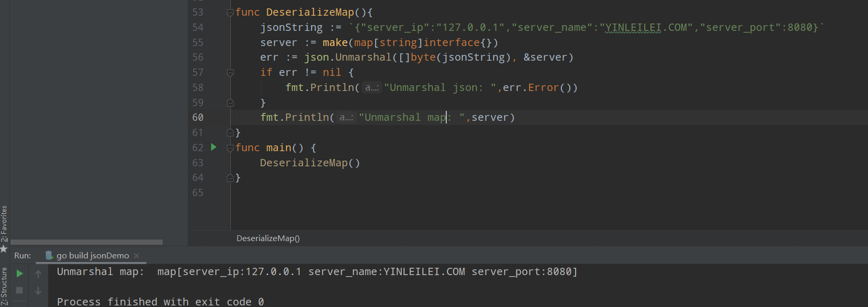Click the Up the Stack Trace arrow
The width and height of the screenshot is (868, 307).
click(x=38, y=274)
